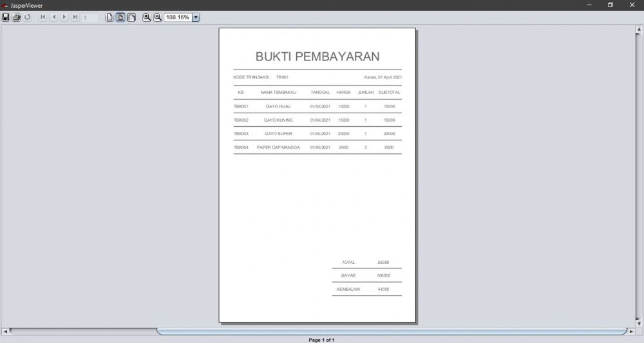Click the scroll left arrow

pos(6,331)
